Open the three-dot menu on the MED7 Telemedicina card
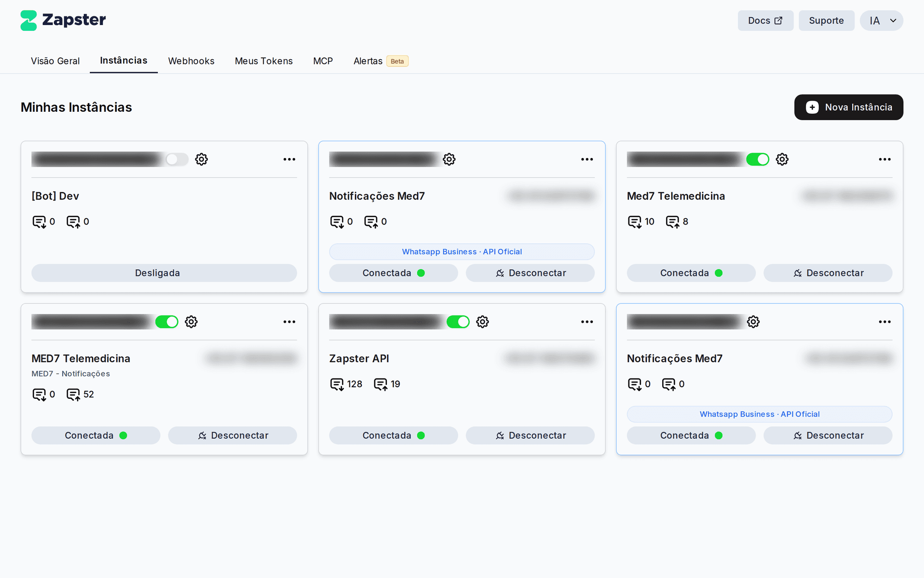Image resolution: width=924 pixels, height=578 pixels. pos(289,322)
